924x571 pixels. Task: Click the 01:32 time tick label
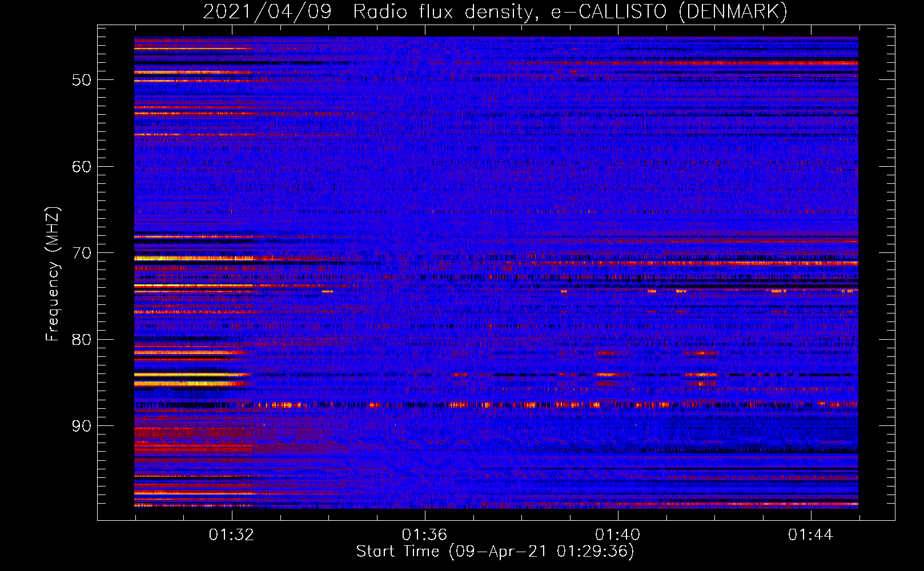(231, 535)
